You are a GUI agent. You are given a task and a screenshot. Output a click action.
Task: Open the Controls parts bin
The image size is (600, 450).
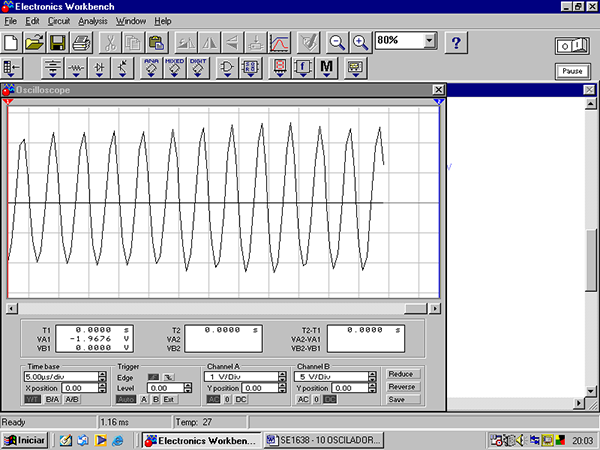click(x=303, y=68)
